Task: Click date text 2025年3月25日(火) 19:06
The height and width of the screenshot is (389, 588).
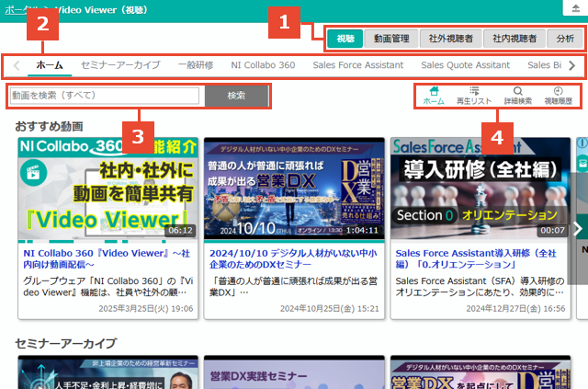Action: (146, 309)
